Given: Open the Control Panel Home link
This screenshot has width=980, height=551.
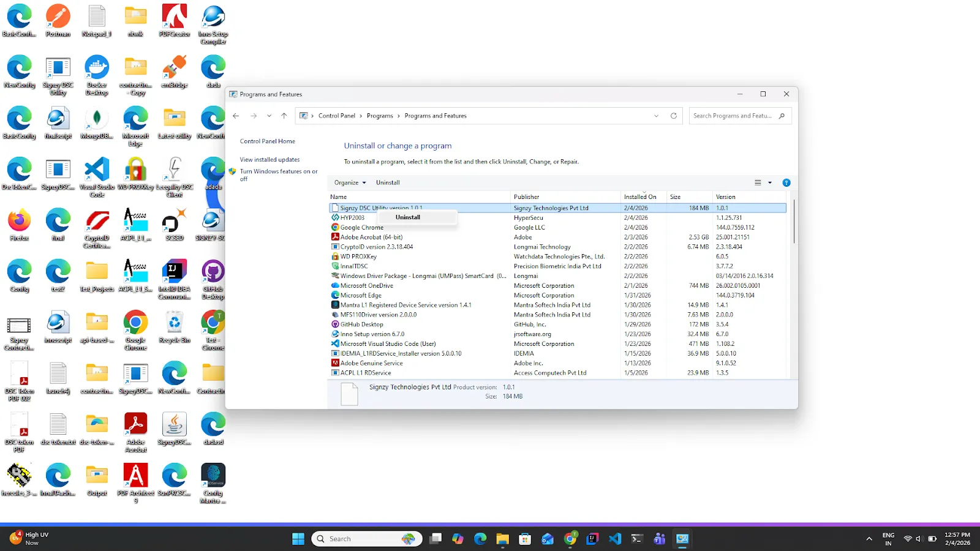Looking at the screenshot, I should [x=268, y=141].
